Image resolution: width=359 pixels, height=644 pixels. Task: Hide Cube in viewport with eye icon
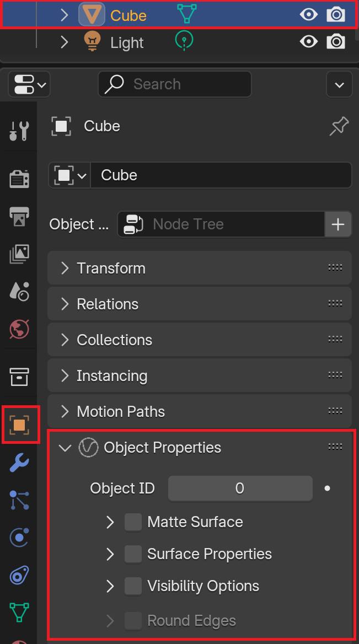click(x=308, y=15)
